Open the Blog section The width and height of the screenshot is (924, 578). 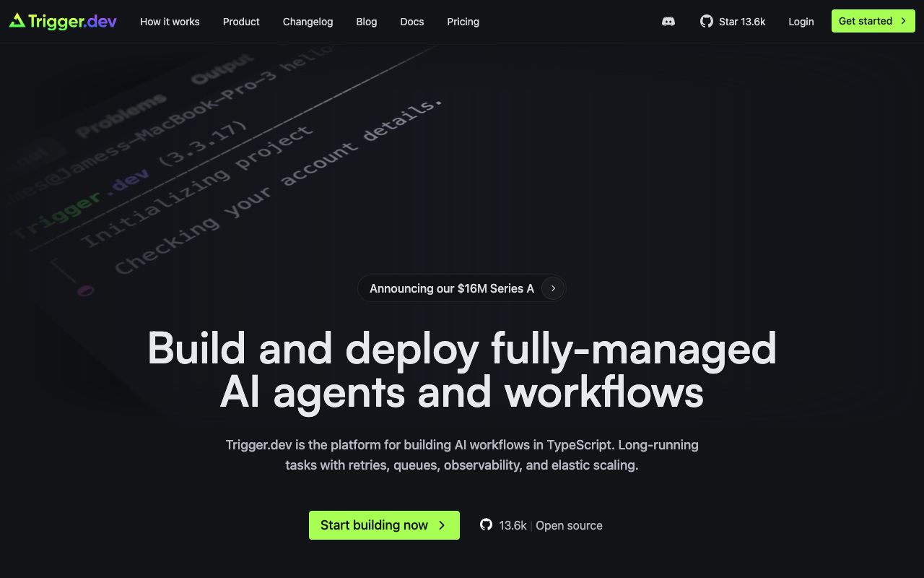pyautogui.click(x=366, y=22)
